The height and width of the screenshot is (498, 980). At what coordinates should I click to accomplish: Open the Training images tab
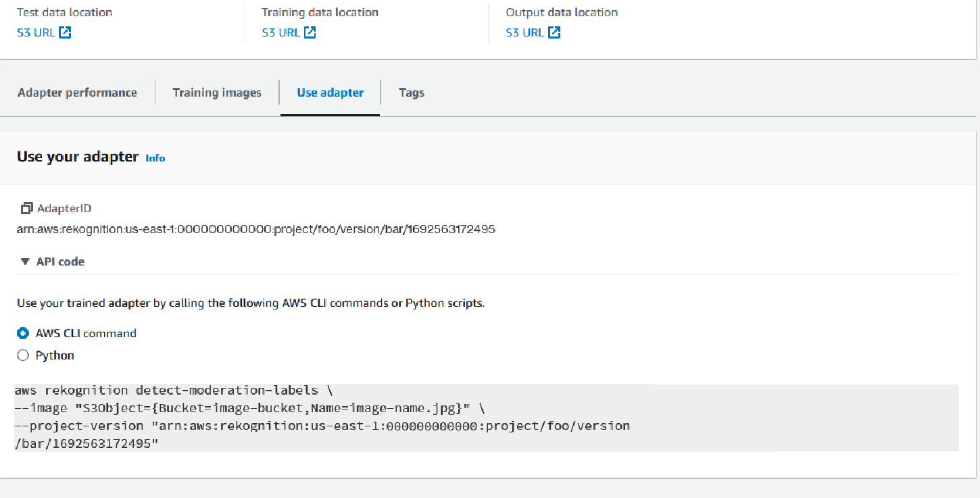(x=217, y=93)
